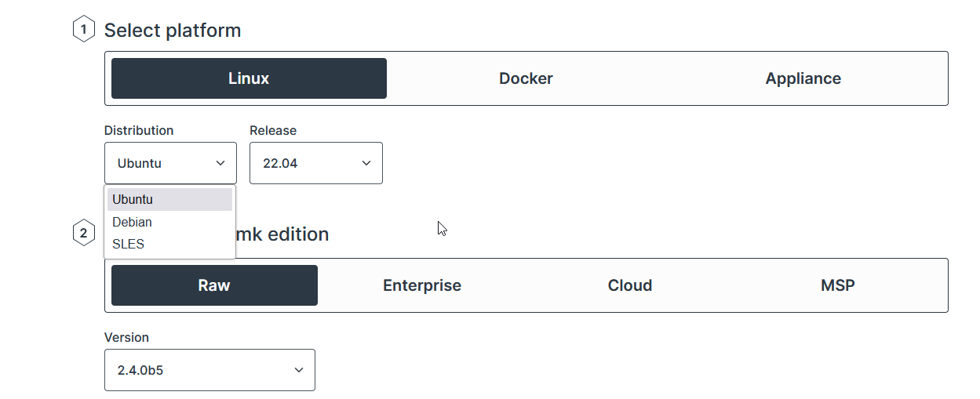Pick the MSP edition
The image size is (980, 399).
[837, 285]
